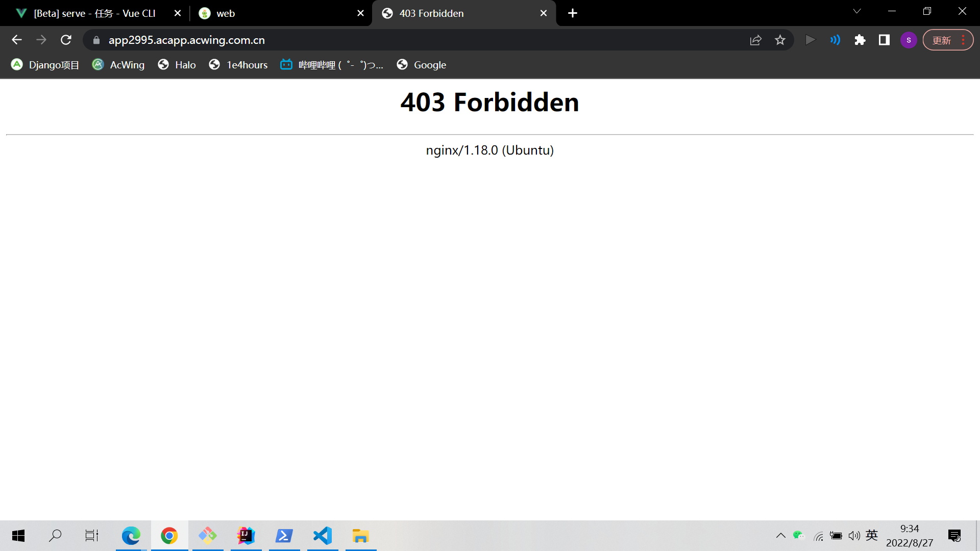Click the blue sound-wave extension icon
980x551 pixels.
click(835, 40)
